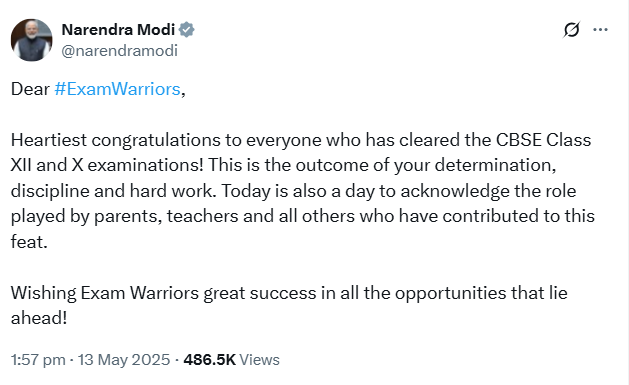The image size is (629, 385).
Task: Click the blue verified badge icon
Action: [x=187, y=30]
